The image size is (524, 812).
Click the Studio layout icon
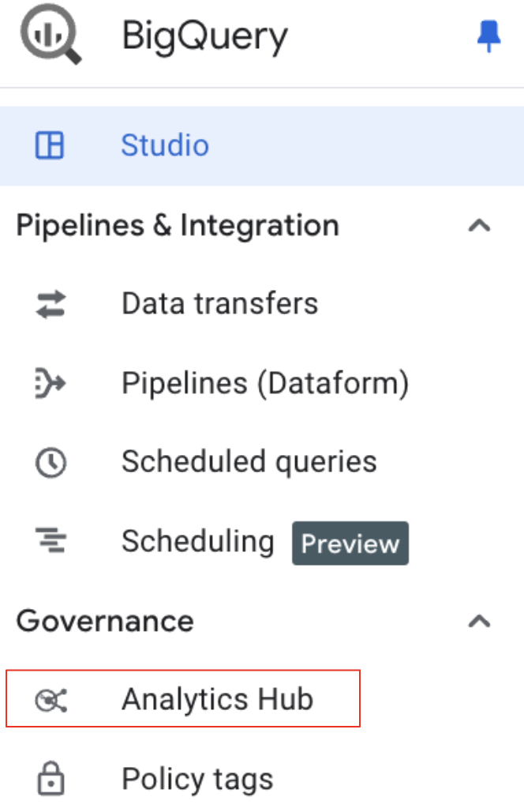tap(51, 146)
